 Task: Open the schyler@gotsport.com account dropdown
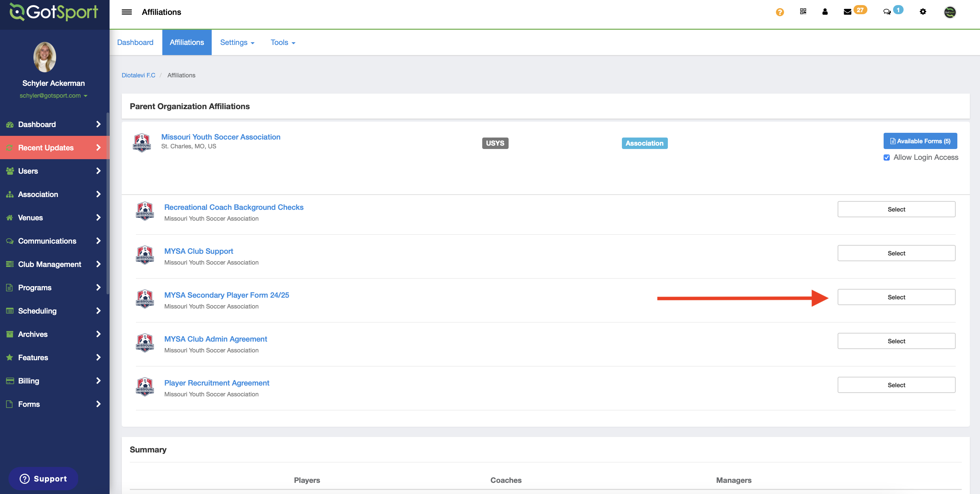(53, 96)
